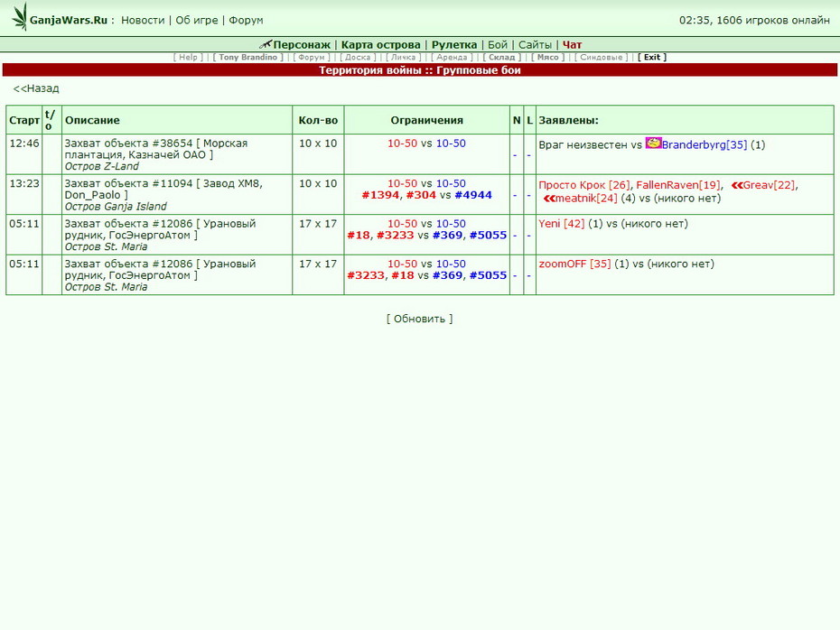Click the GanjaWars leaf logo
Image resolution: width=840 pixels, height=630 pixels.
20,17
